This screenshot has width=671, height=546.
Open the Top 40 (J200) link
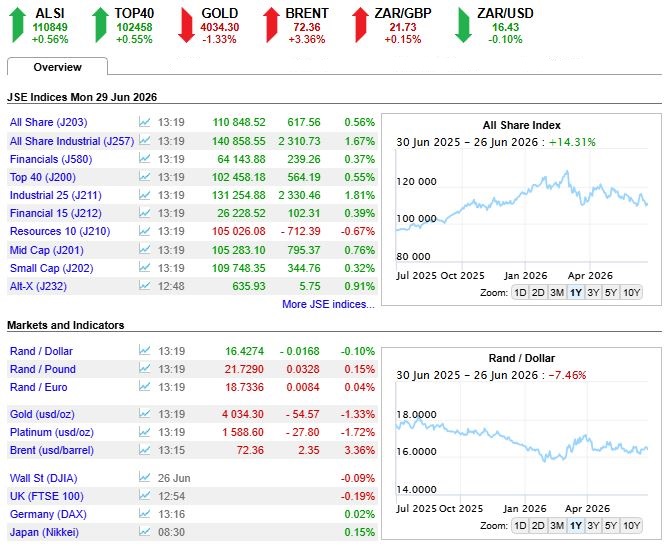[x=43, y=177]
